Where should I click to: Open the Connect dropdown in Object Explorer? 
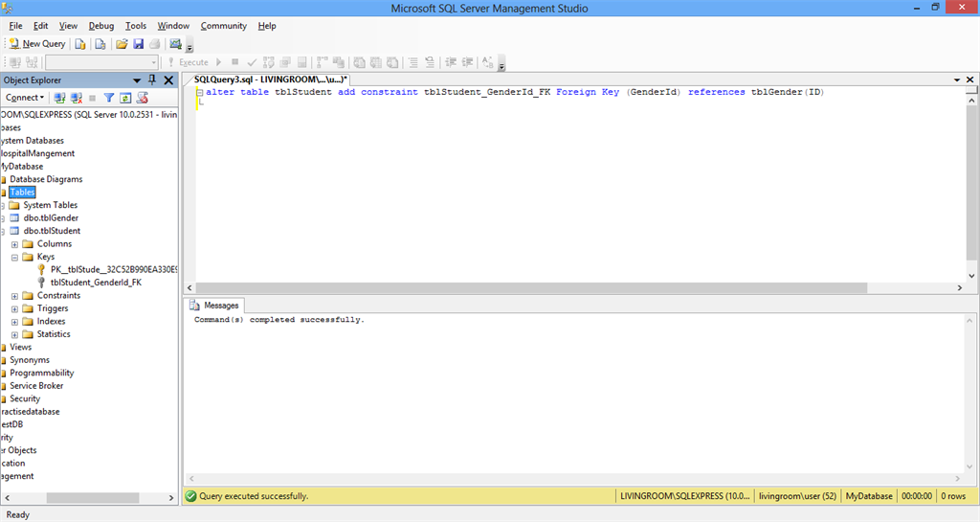coord(24,98)
